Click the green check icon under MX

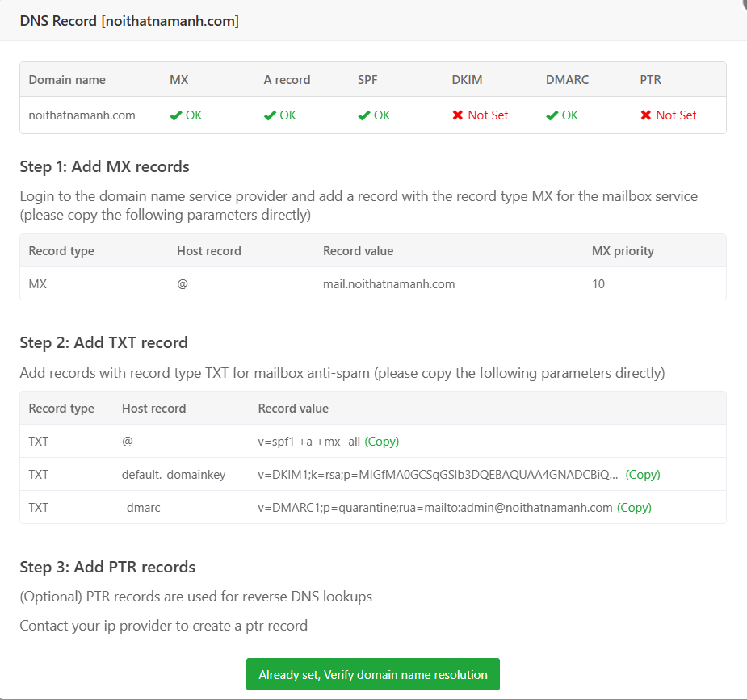point(175,115)
